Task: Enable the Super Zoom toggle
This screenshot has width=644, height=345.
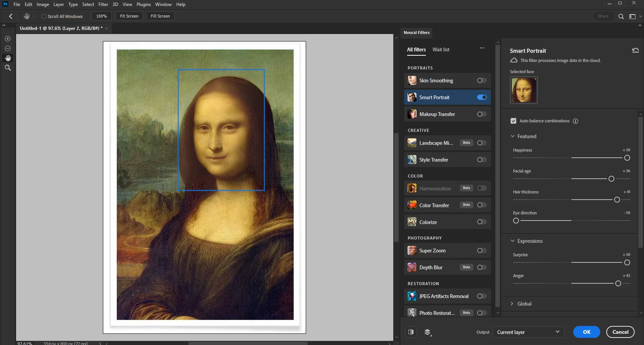Action: tap(482, 250)
